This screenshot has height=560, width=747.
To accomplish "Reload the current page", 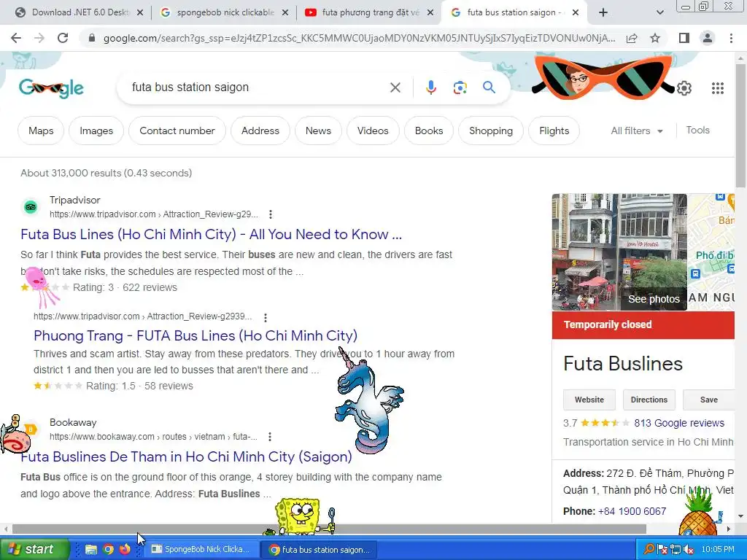I will (63, 38).
